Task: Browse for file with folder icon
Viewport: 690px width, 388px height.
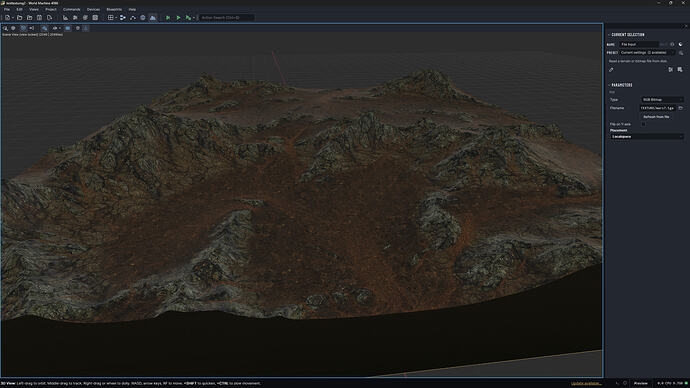Action: coord(680,108)
